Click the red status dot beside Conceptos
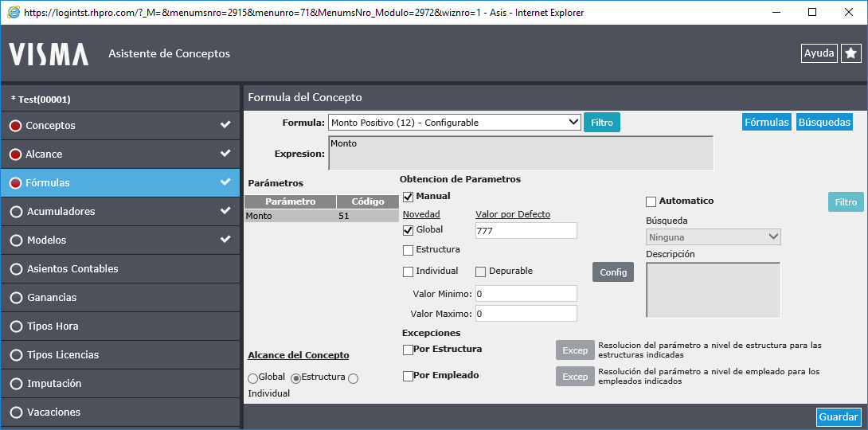The image size is (868, 430). pos(15,126)
